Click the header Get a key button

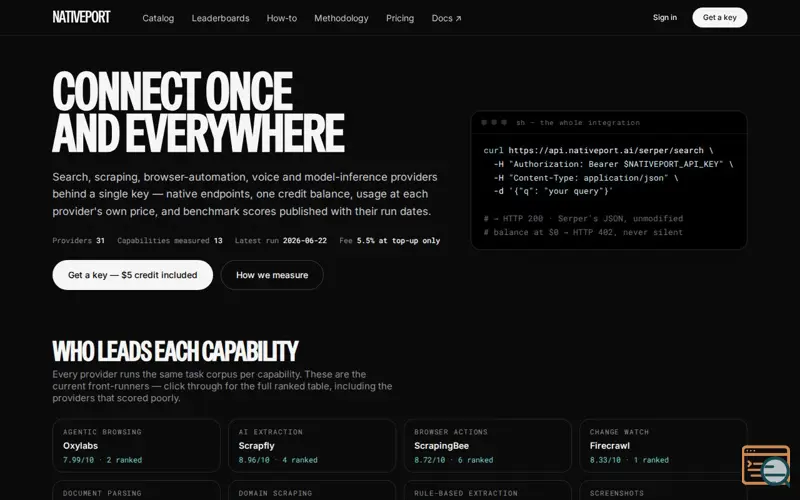(719, 17)
